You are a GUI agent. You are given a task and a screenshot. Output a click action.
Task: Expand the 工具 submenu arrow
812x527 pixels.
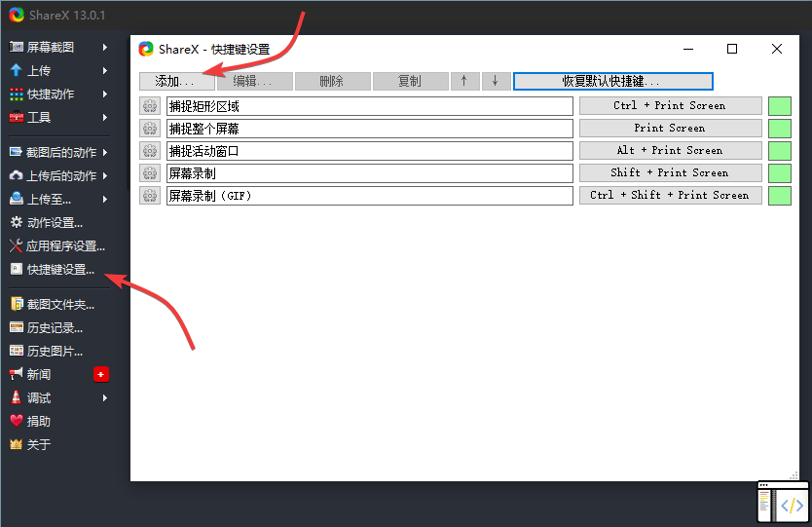click(105, 118)
